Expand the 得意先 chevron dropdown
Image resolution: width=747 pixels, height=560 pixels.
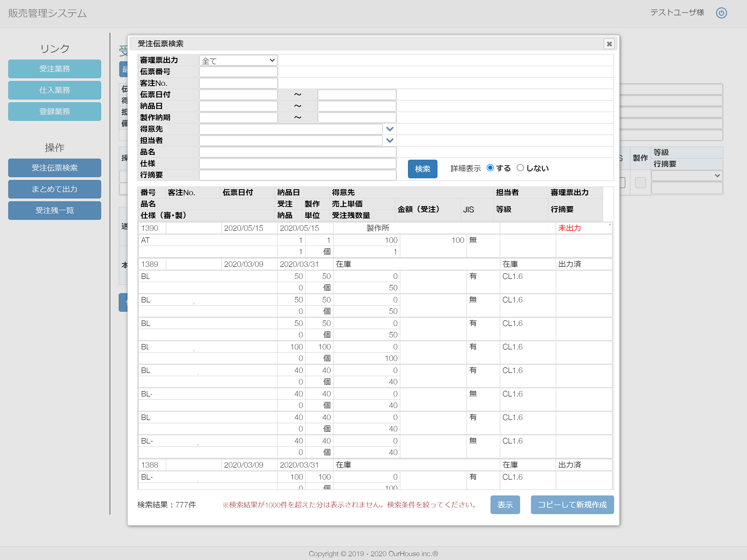[390, 129]
